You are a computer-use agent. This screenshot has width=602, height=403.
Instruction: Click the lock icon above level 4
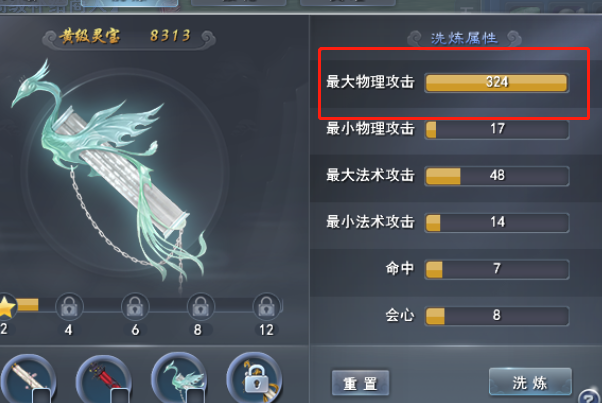[x=69, y=307]
